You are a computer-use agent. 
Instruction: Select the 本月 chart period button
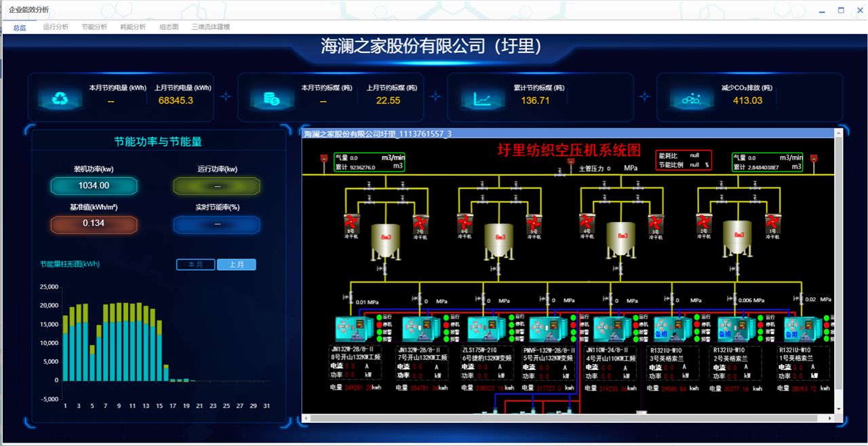point(195,265)
